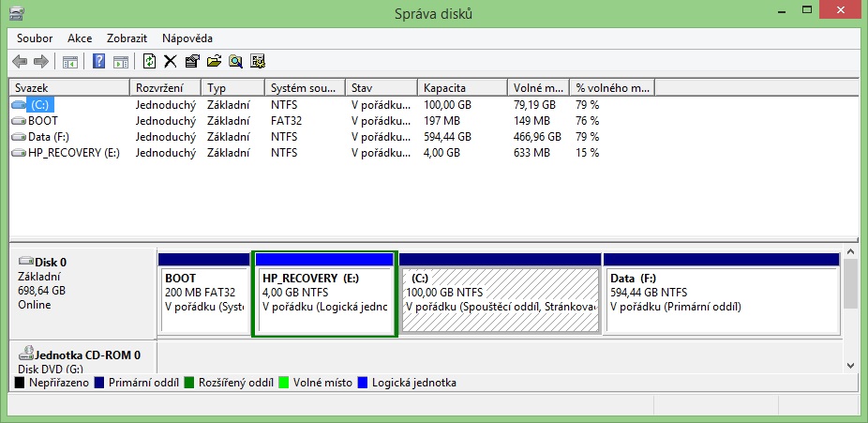Screen dimensions: 868x423
Task: Click the HP_RECOVERY (E:) volume drive icon
Action: tap(18, 153)
